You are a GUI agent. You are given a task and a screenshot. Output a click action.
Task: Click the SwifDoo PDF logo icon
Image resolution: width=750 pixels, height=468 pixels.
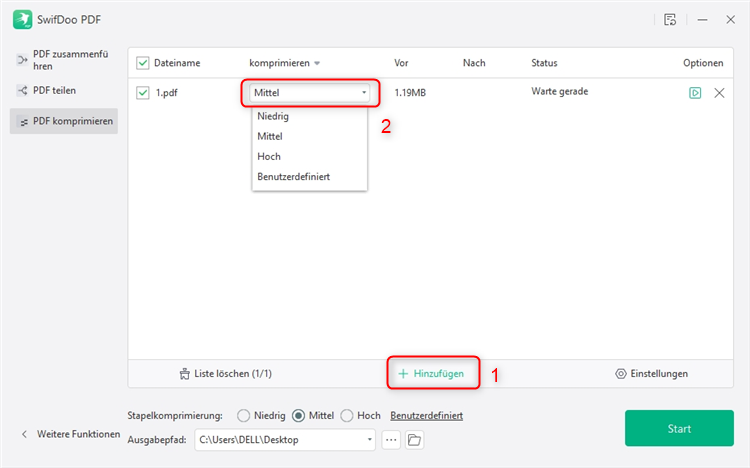pos(21,19)
